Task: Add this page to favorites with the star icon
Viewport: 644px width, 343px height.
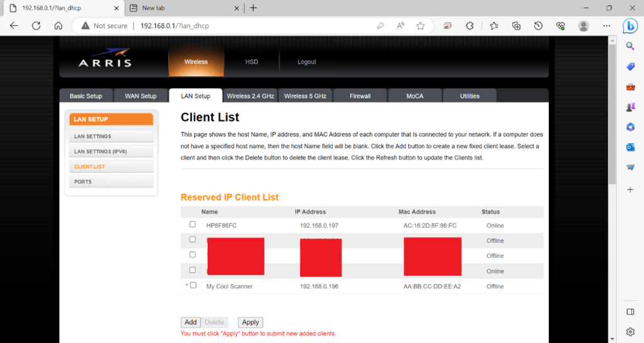Action: [x=420, y=26]
